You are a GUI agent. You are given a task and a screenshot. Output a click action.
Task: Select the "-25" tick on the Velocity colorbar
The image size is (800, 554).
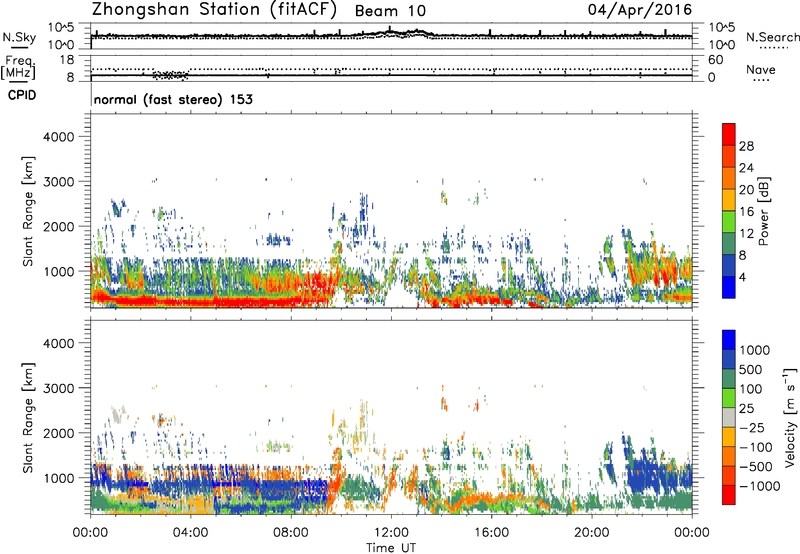click(752, 427)
